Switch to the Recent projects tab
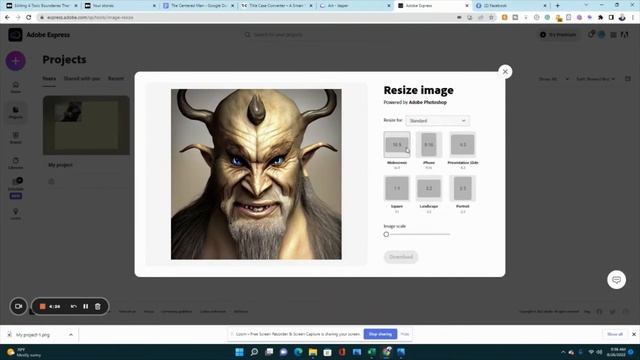Viewport: 640px width, 360px height. coord(116,78)
